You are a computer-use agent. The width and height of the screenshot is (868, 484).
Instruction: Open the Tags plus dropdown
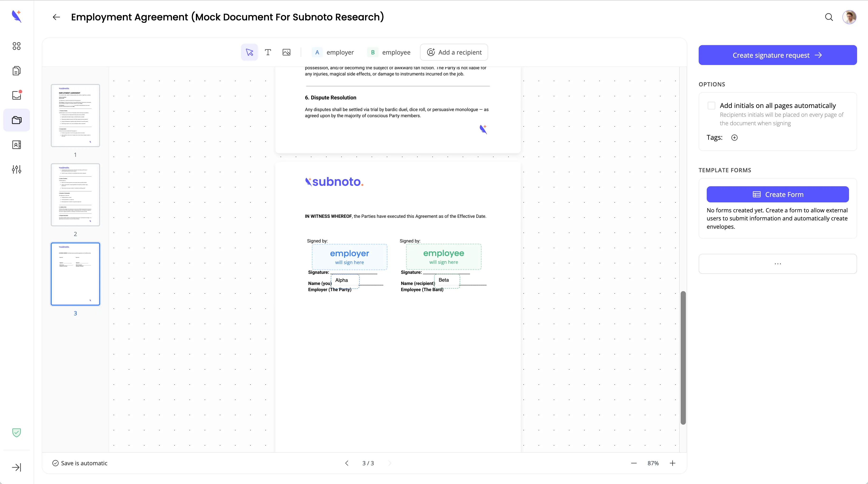pyautogui.click(x=734, y=138)
